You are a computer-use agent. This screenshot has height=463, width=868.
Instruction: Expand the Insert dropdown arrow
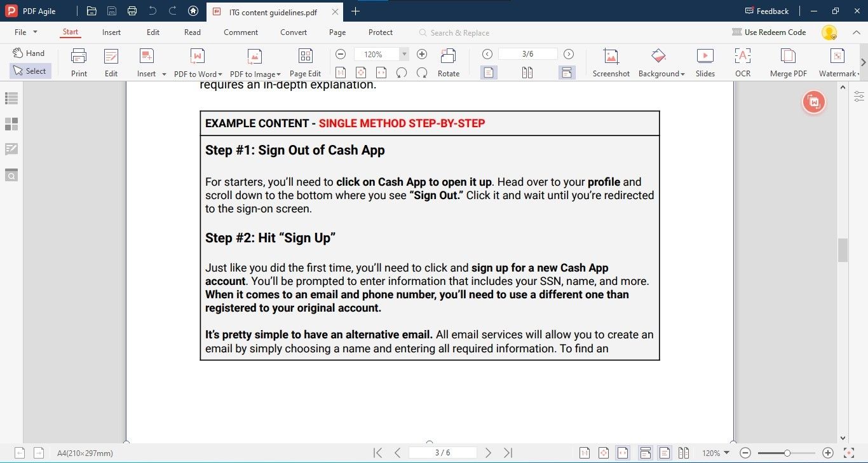164,74
